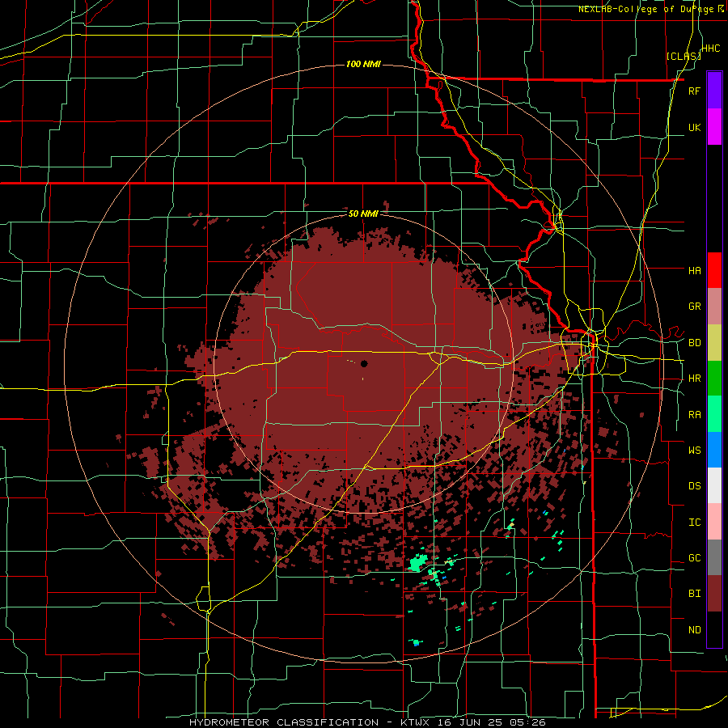Click the black ND legend swatch

tap(714, 629)
